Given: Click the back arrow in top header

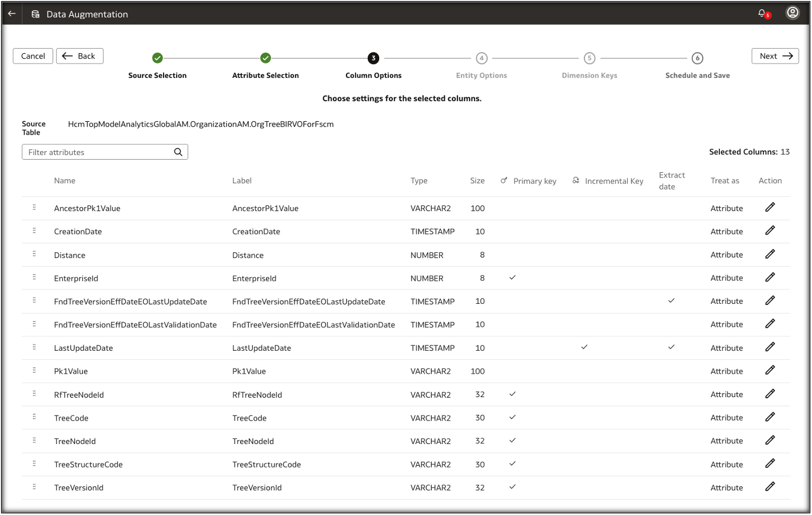Looking at the screenshot, I should tap(12, 14).
